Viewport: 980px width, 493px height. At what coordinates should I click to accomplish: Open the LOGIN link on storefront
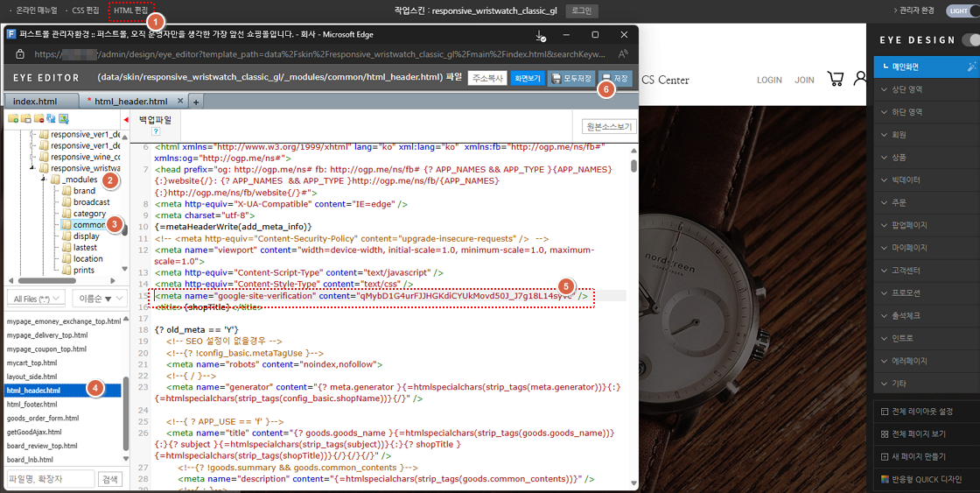tap(769, 80)
